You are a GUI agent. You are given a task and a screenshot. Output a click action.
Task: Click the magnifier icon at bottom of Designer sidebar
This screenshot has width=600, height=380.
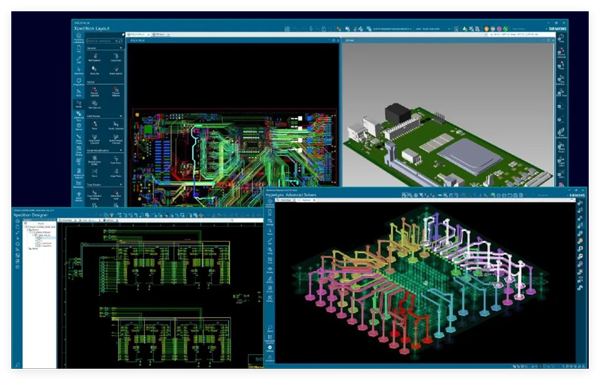[x=18, y=365]
